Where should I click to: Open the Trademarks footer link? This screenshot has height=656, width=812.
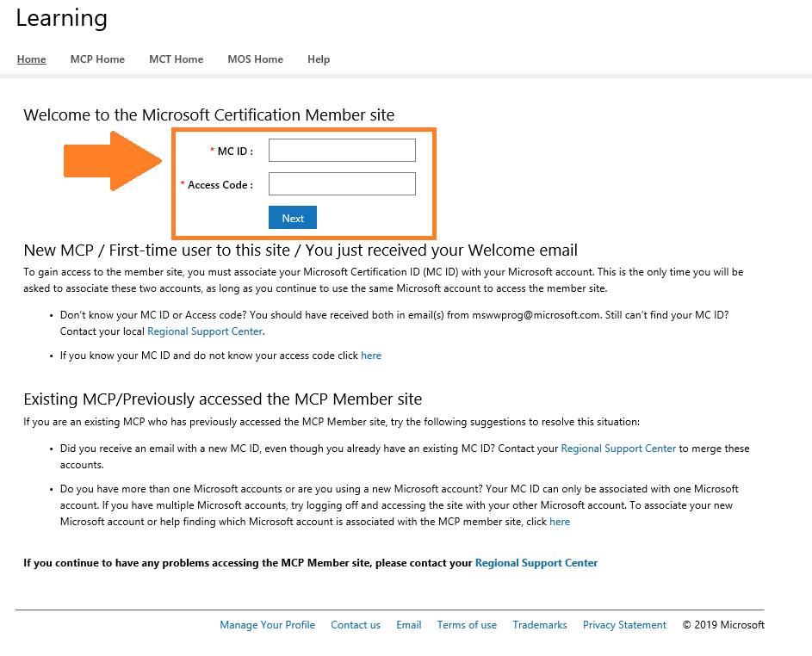click(540, 625)
